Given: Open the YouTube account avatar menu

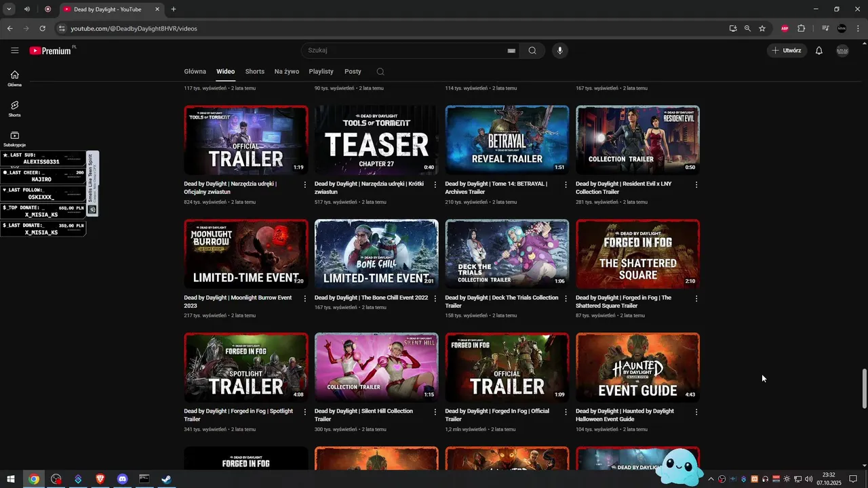Looking at the screenshot, I should click(x=842, y=51).
